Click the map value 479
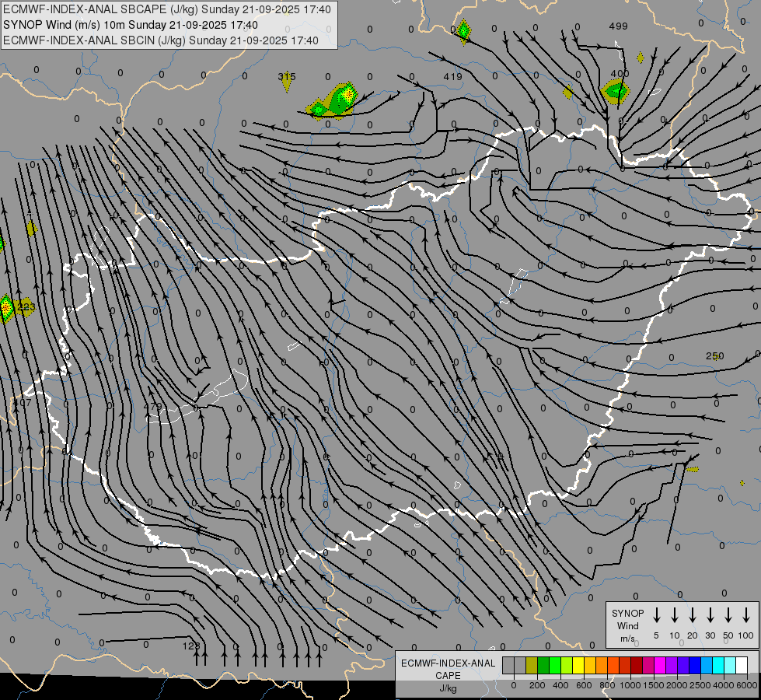Image resolution: width=761 pixels, height=700 pixels. tap(153, 406)
